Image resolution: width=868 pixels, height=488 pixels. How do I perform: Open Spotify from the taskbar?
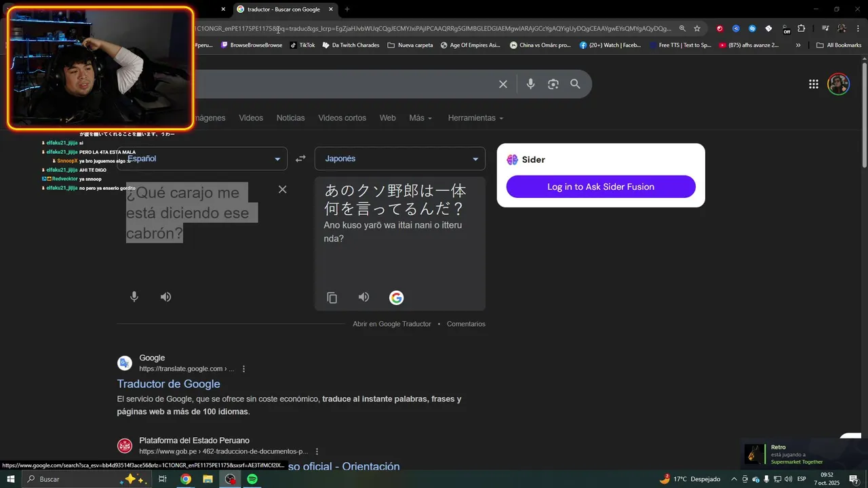pyautogui.click(x=252, y=479)
